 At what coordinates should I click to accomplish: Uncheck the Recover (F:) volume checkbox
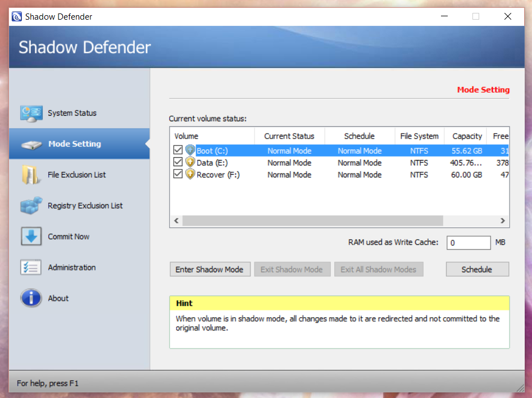tap(178, 174)
